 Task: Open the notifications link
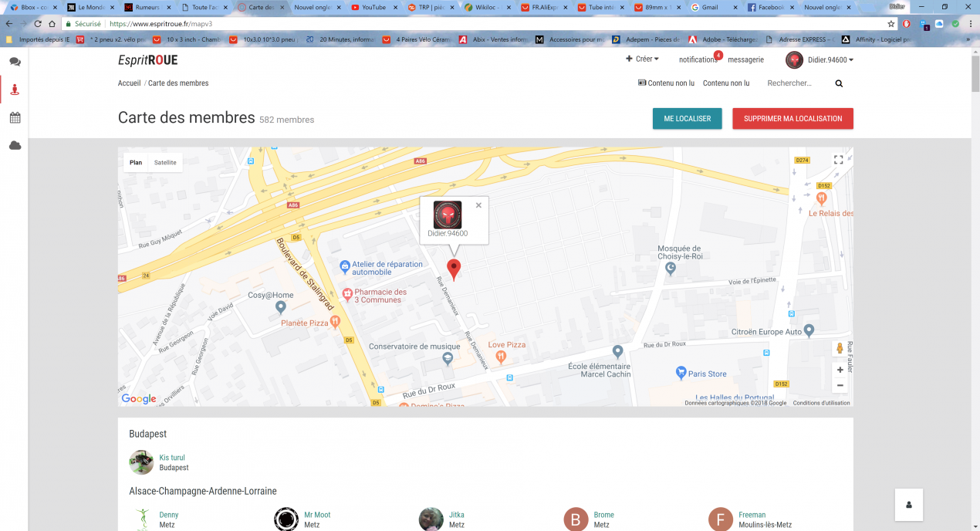click(698, 59)
